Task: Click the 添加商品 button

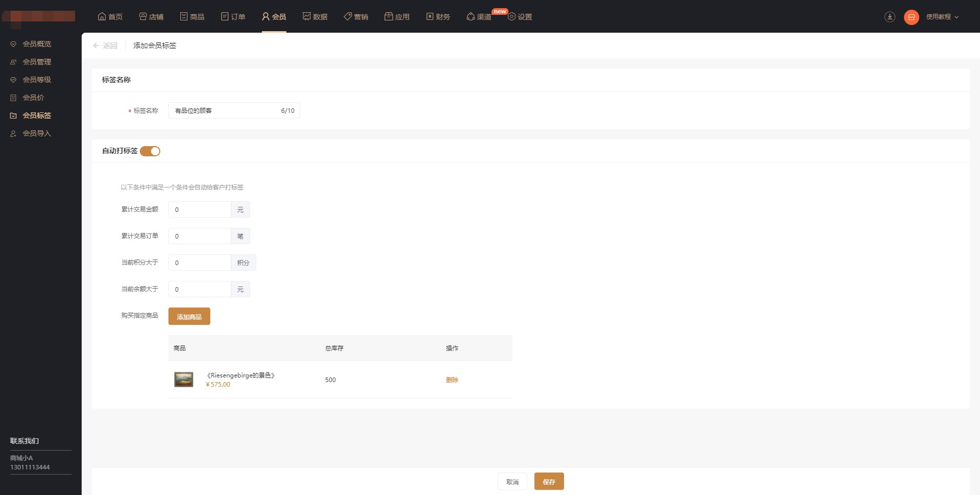Action: [x=189, y=316]
